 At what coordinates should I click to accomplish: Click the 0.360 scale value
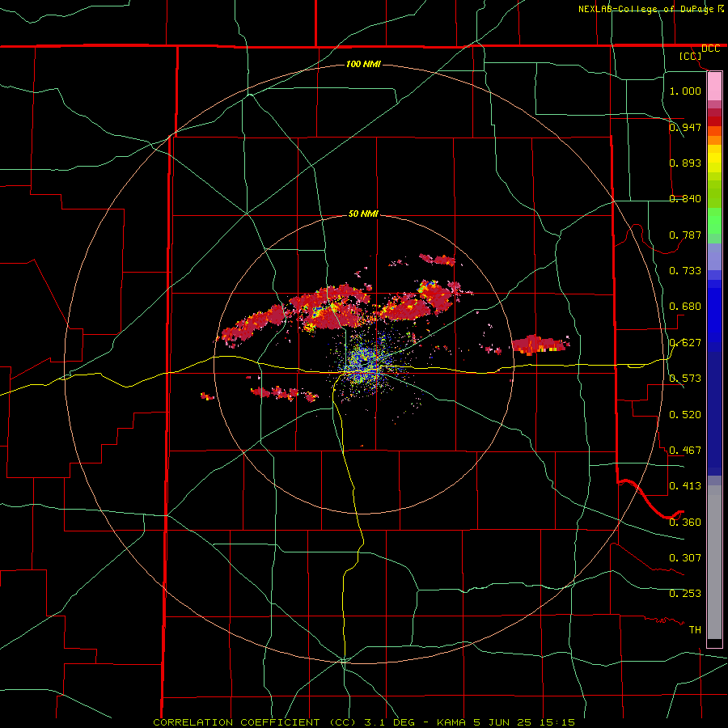pos(685,522)
